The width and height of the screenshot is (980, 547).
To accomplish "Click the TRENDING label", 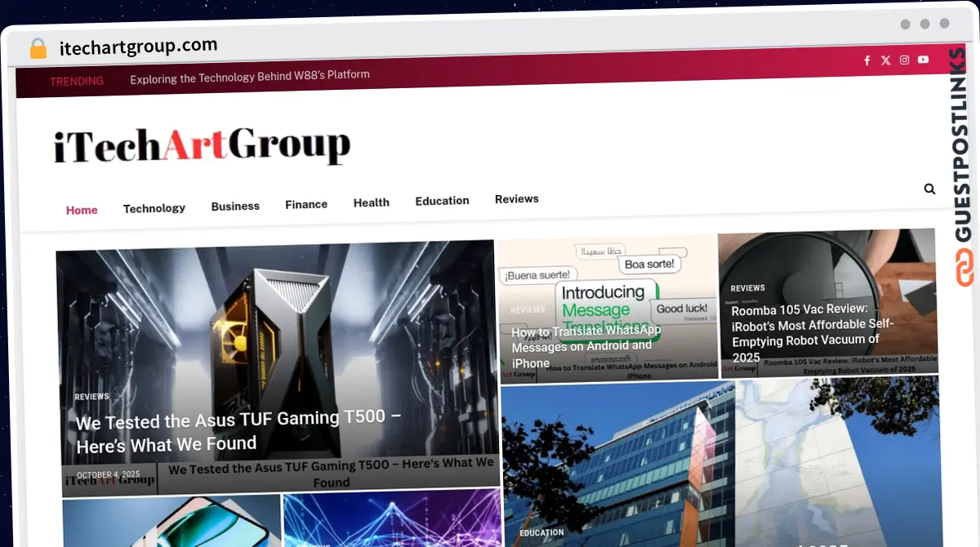I will 77,81.
